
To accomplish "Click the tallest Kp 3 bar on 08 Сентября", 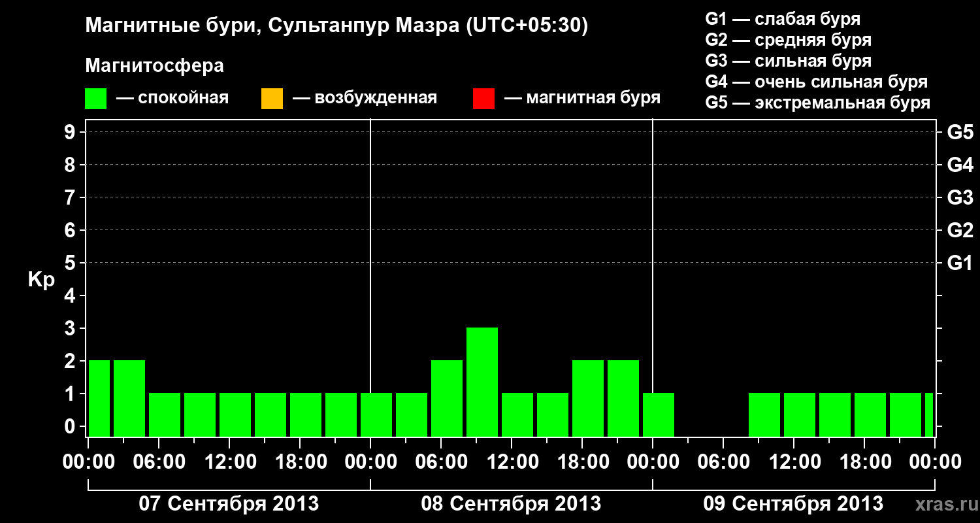I will coord(482,382).
